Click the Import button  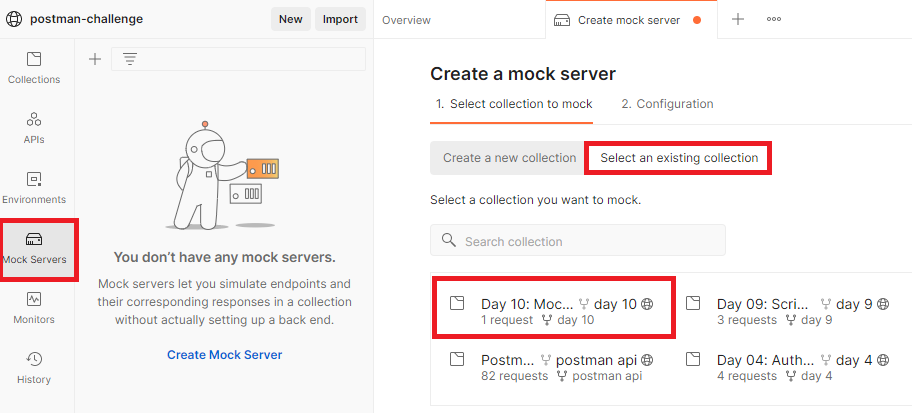point(340,19)
